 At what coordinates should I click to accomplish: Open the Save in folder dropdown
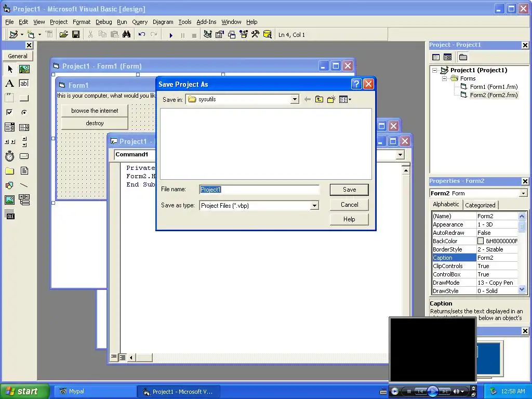click(x=295, y=99)
